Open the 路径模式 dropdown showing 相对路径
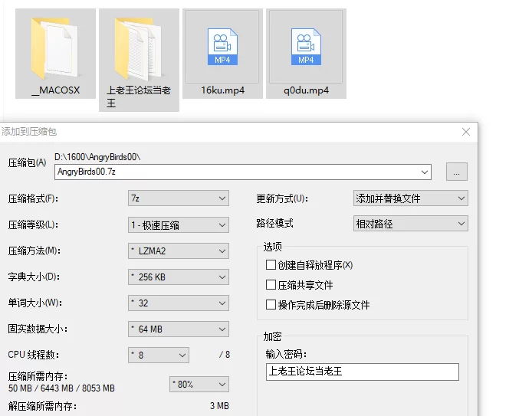Viewport: 532px width, 416px height. coord(411,224)
